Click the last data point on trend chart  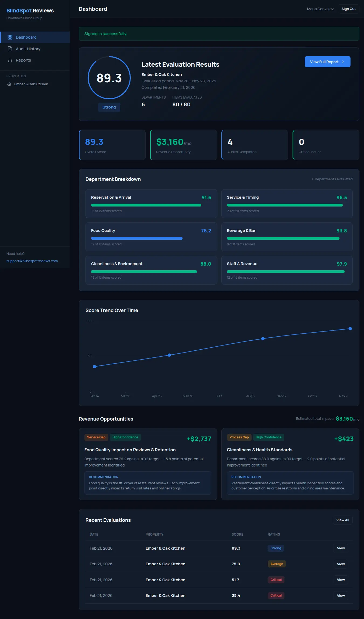[x=350, y=329]
